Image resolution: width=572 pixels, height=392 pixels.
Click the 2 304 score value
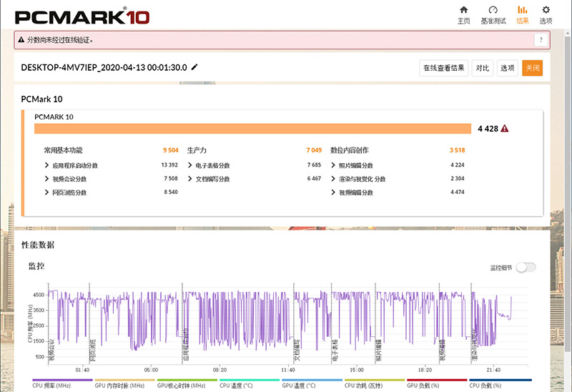click(x=458, y=179)
